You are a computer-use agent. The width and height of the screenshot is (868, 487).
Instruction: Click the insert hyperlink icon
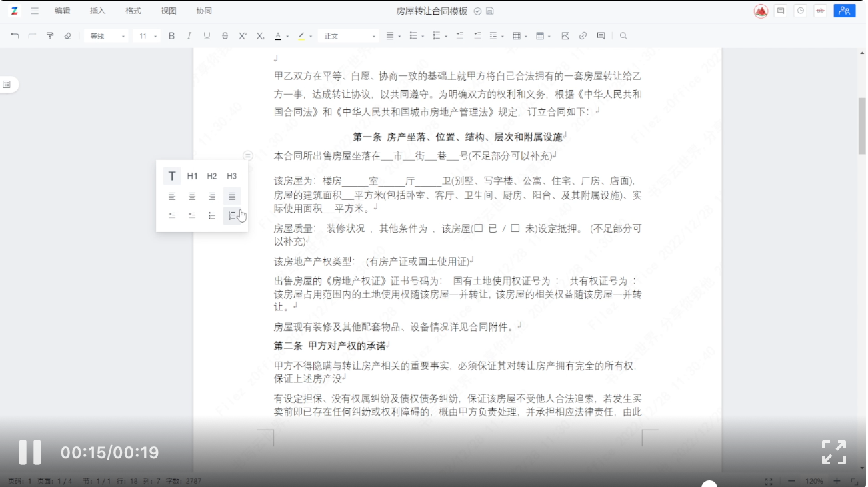583,36
